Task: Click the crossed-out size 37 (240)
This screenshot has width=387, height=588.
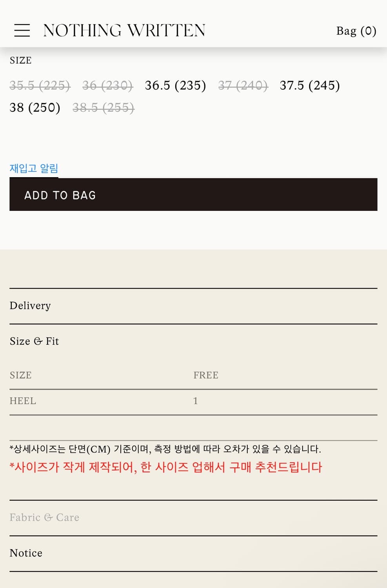Action: 243,85
